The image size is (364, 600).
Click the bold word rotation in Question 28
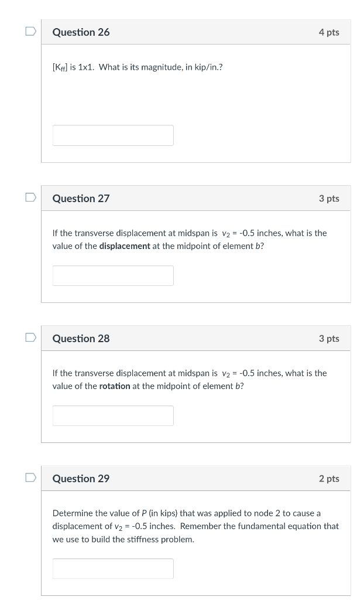115,386
